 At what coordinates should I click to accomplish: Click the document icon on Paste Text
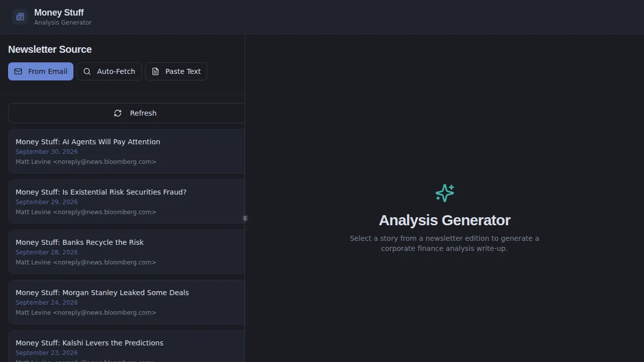(x=155, y=71)
